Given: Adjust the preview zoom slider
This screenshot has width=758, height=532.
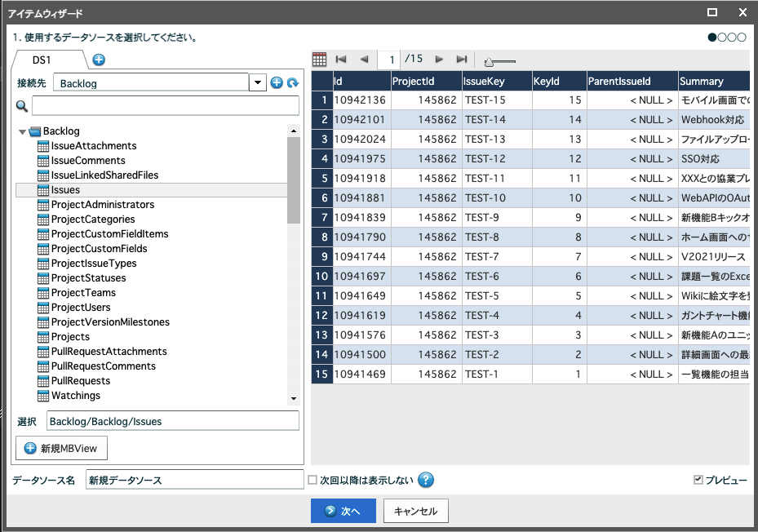Looking at the screenshot, I should pyautogui.click(x=490, y=61).
